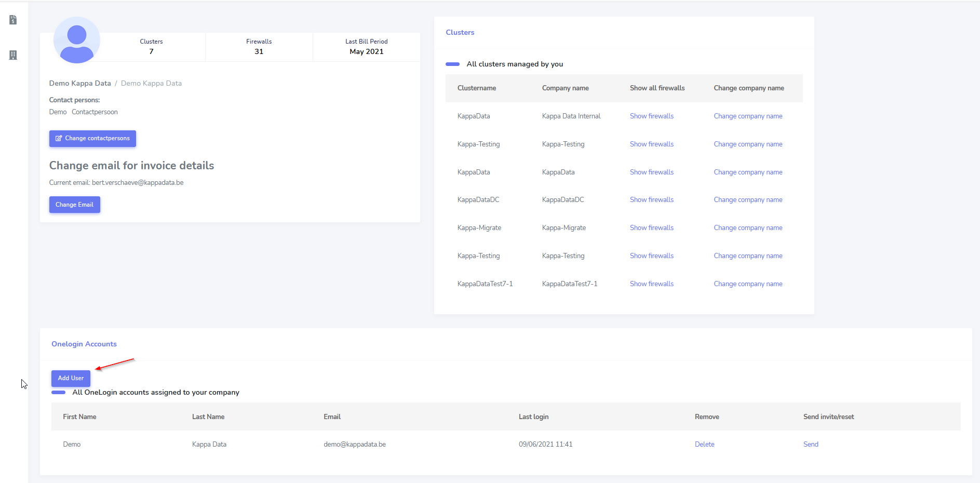Click the Demo Kappa Data breadcrumb
Image resolution: width=980 pixels, height=483 pixels.
click(80, 84)
